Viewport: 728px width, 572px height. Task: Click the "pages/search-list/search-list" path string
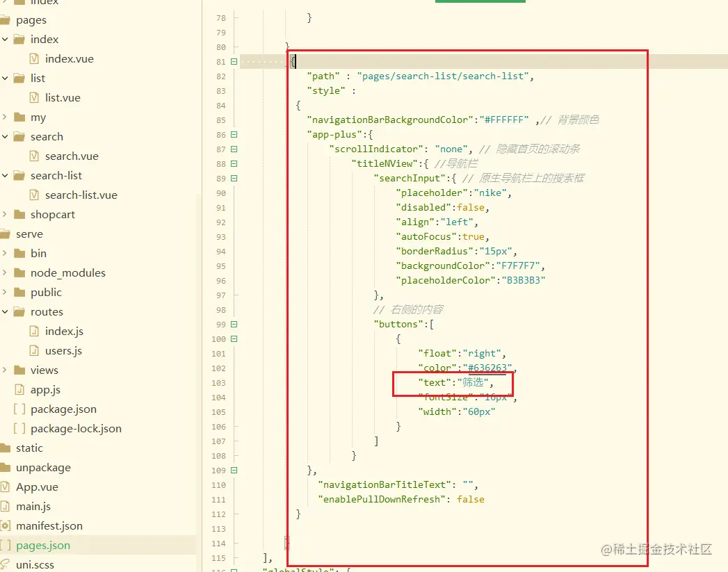[x=443, y=76]
